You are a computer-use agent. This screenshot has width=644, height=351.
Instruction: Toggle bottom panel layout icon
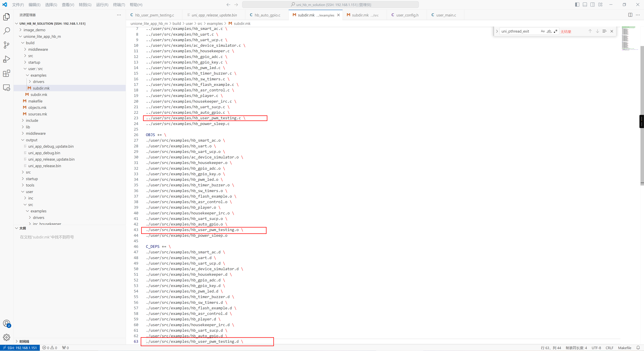pos(585,5)
